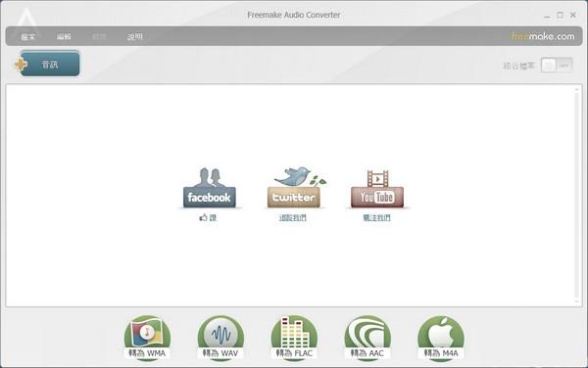Open the 編輯 (Edit) menu
This screenshot has height=368, width=588.
64,36
